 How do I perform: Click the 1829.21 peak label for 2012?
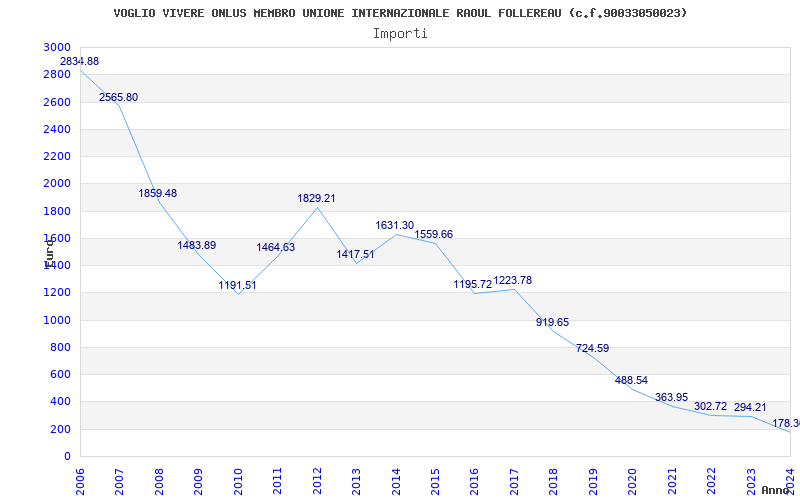tap(317, 199)
